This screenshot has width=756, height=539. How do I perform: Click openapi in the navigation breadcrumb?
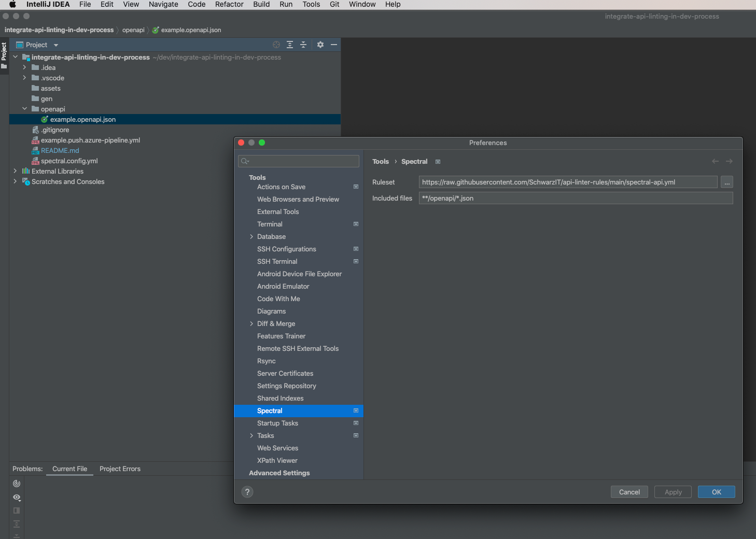(133, 30)
